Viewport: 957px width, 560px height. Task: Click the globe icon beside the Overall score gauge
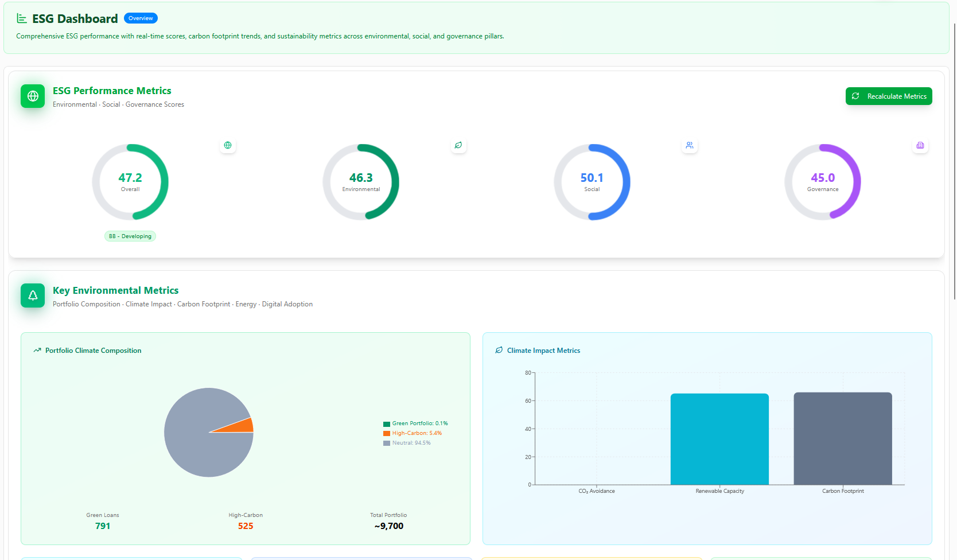pos(228,146)
